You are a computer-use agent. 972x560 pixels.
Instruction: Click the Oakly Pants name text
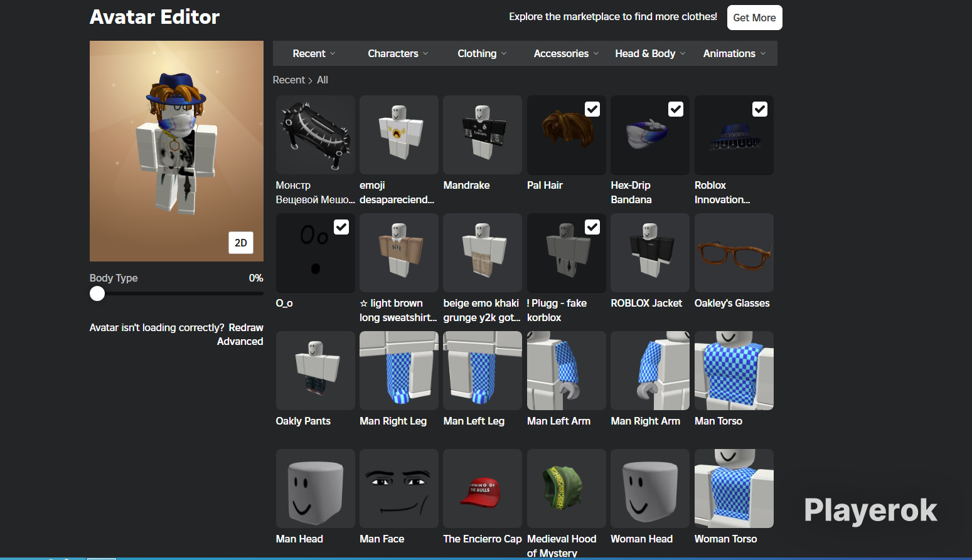303,421
